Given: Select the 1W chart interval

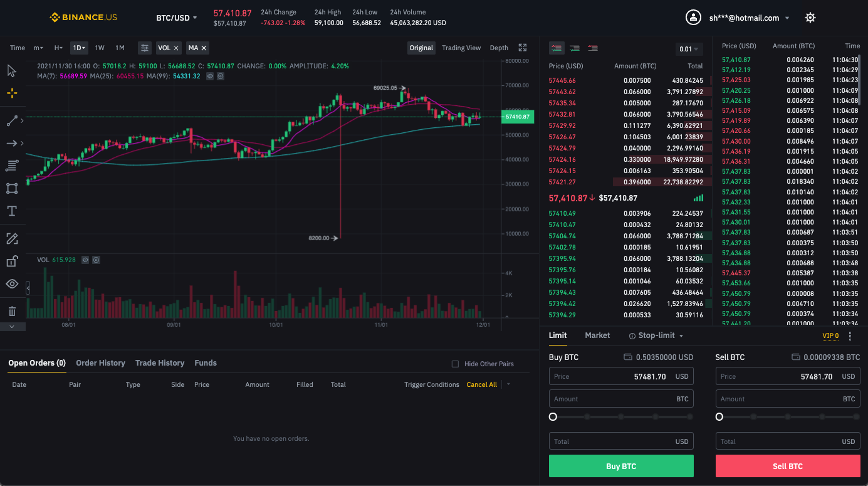Looking at the screenshot, I should [x=100, y=48].
